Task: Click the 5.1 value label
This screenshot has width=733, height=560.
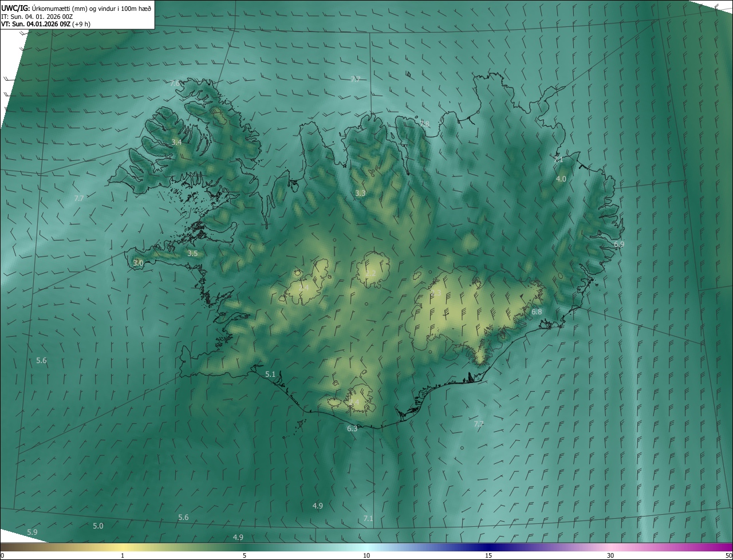Action: pos(270,374)
